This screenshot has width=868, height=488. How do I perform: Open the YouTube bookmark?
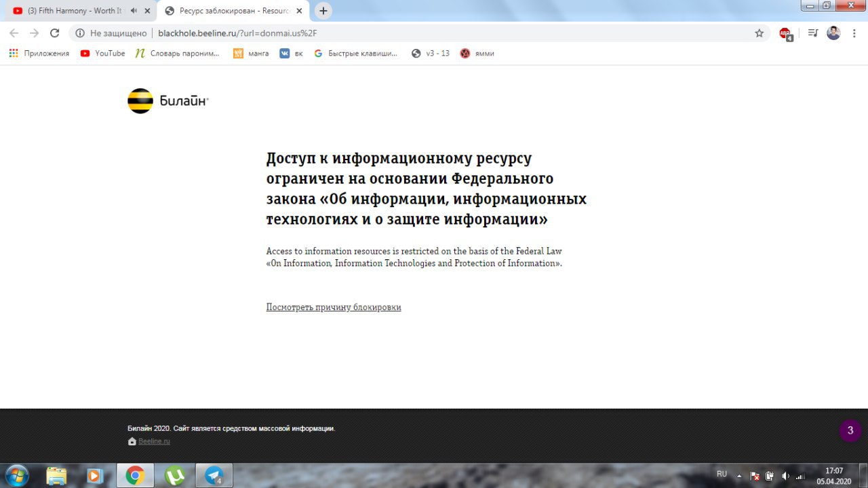tap(103, 53)
